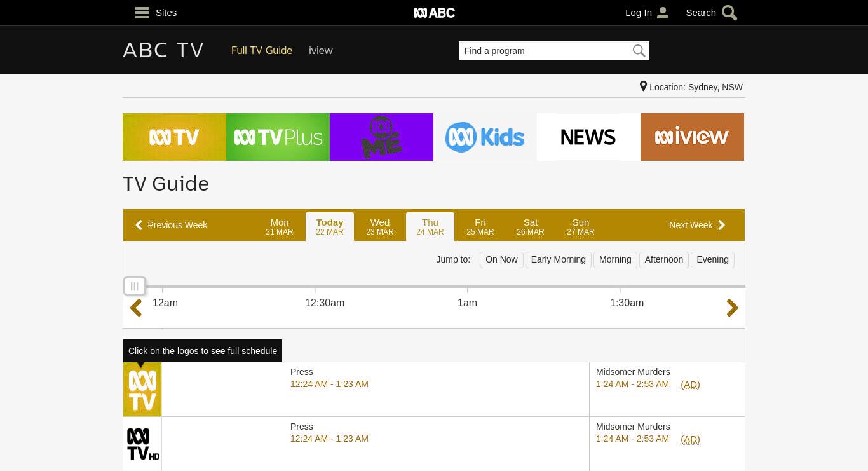Open the ABC ME channel banner
The image size is (868, 471).
pos(381,137)
